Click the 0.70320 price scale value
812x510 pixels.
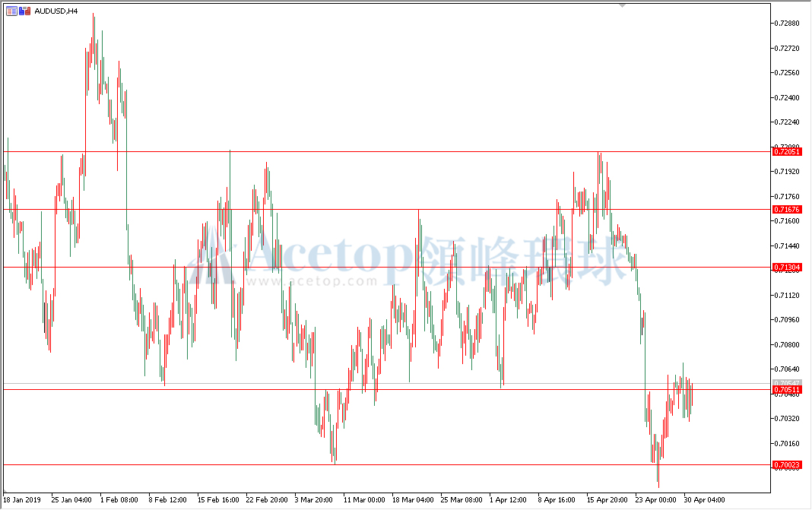[x=787, y=418]
